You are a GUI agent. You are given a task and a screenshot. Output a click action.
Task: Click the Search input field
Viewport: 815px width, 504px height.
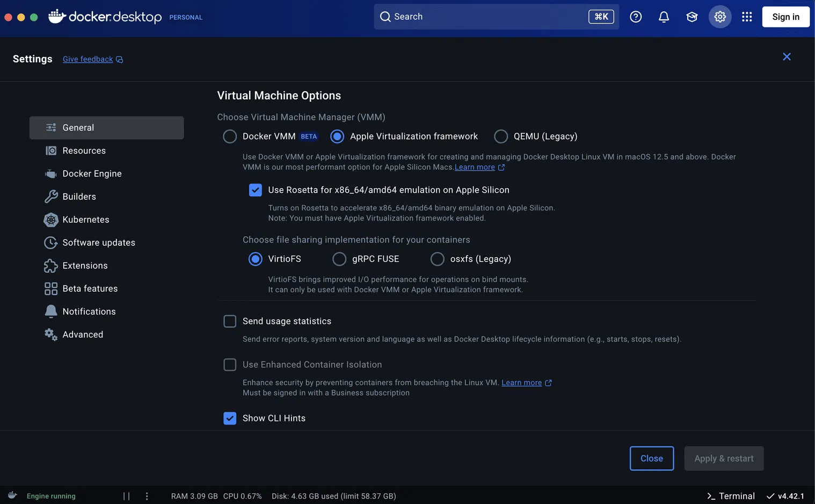point(496,17)
